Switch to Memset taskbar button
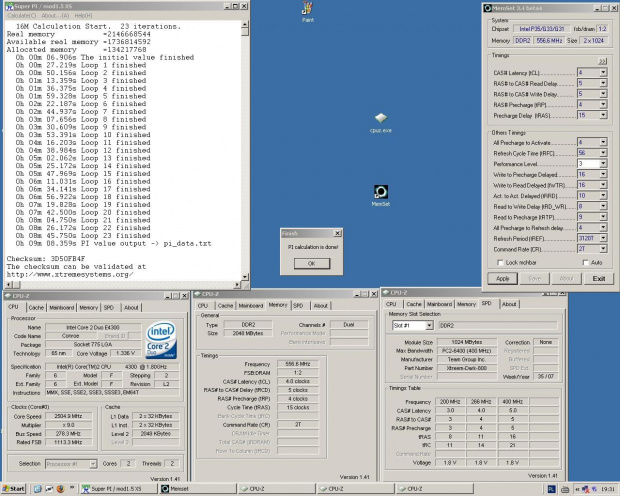Screen dimensions: 620x496 [198, 489]
